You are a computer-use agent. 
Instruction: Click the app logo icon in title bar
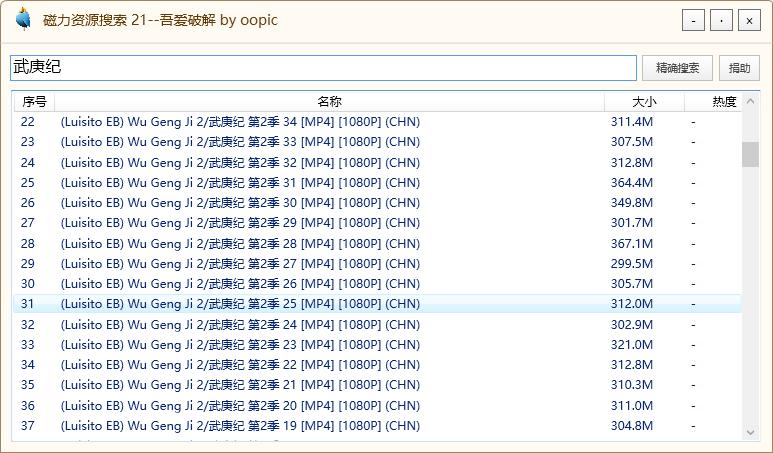tap(23, 19)
